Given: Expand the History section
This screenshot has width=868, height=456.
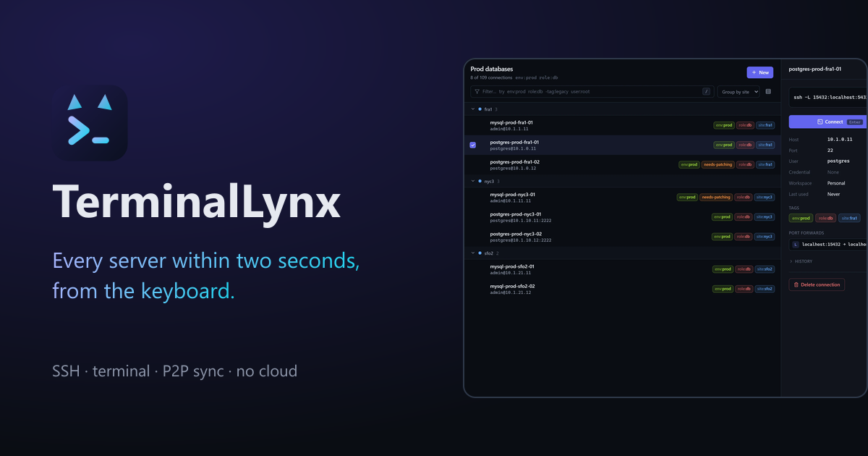Looking at the screenshot, I should tap(801, 261).
